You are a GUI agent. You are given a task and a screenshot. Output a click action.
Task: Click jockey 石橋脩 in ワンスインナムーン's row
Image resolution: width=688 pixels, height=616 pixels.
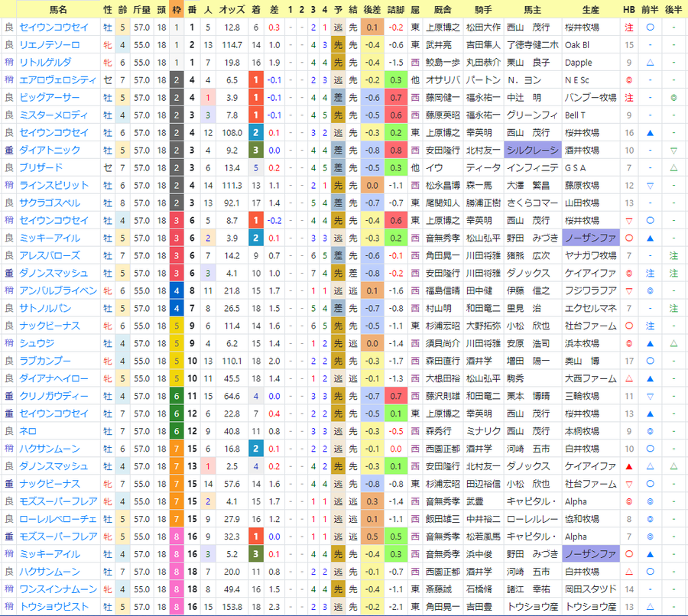(x=479, y=589)
